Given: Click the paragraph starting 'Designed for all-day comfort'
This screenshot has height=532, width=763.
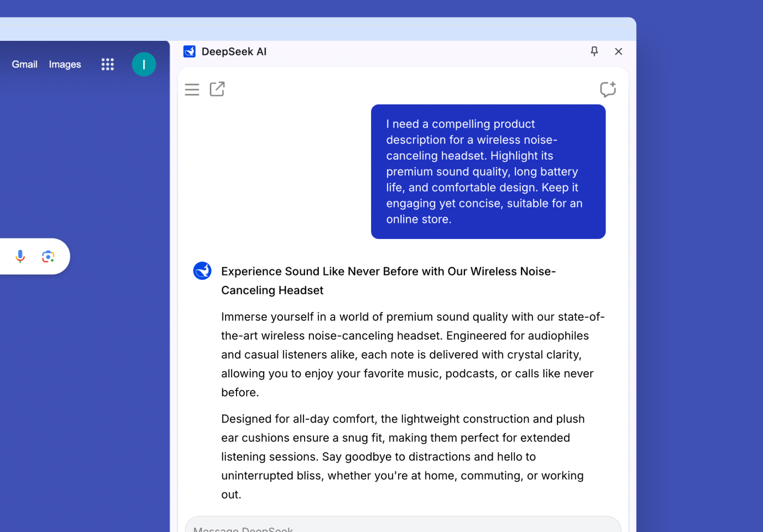Looking at the screenshot, I should coord(403,456).
